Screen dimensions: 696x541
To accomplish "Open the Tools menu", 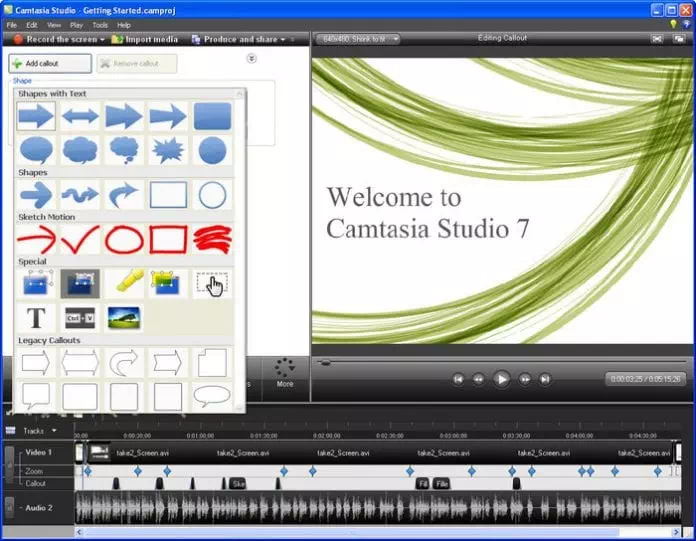I will [x=100, y=25].
